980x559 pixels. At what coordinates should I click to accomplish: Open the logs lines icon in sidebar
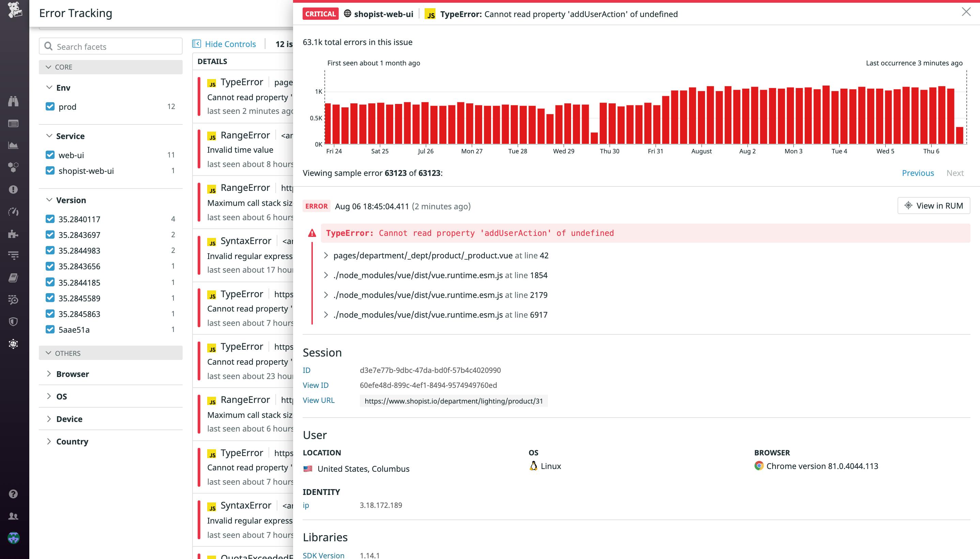click(13, 255)
